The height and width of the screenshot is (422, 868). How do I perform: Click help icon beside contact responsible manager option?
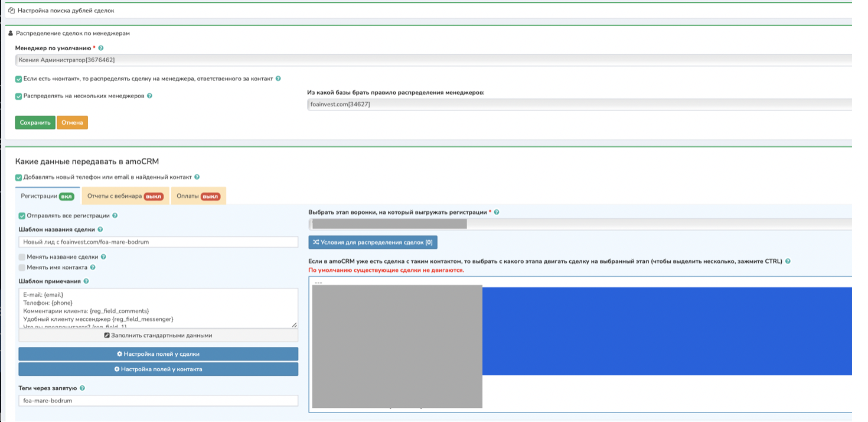tap(278, 79)
